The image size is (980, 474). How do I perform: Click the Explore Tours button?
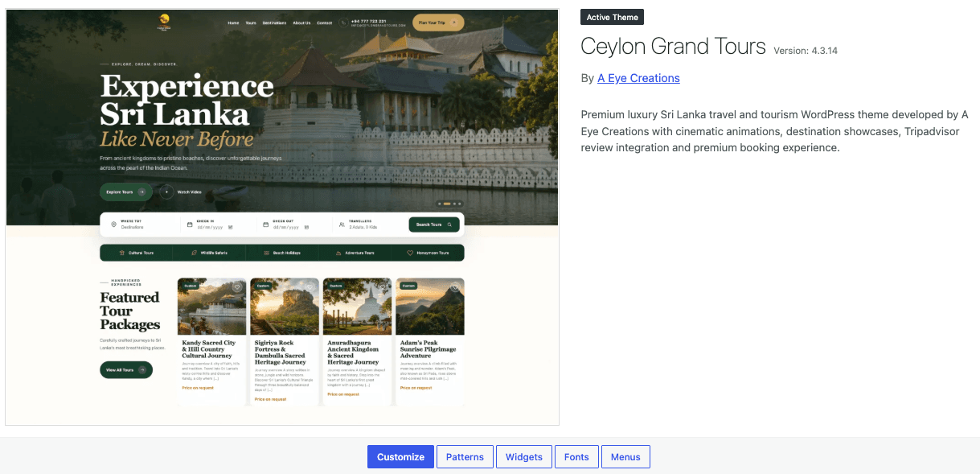point(125,192)
